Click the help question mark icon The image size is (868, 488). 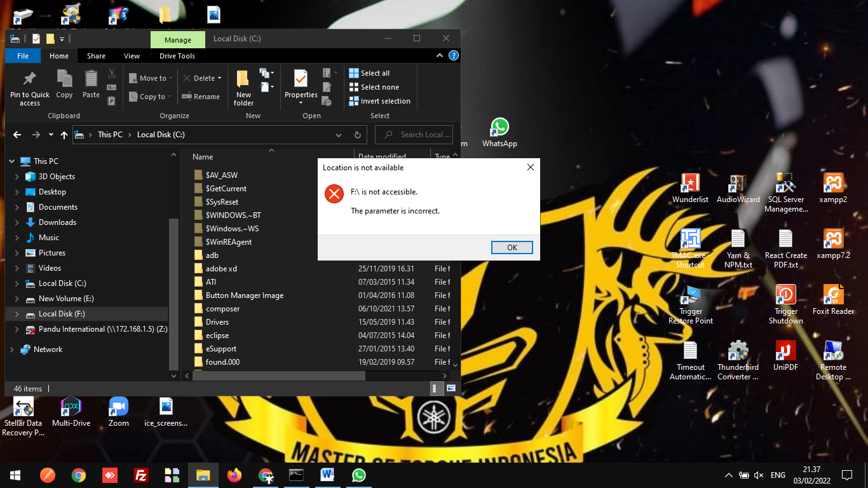454,56
